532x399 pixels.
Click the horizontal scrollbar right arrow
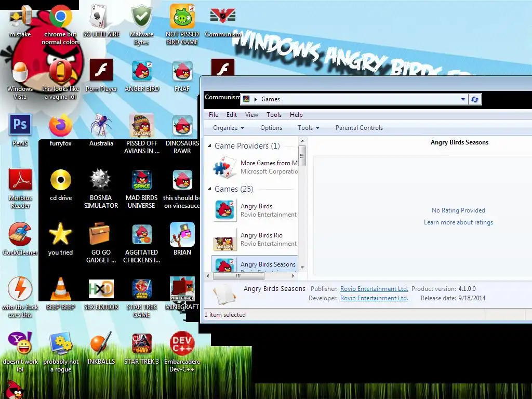[x=294, y=276]
